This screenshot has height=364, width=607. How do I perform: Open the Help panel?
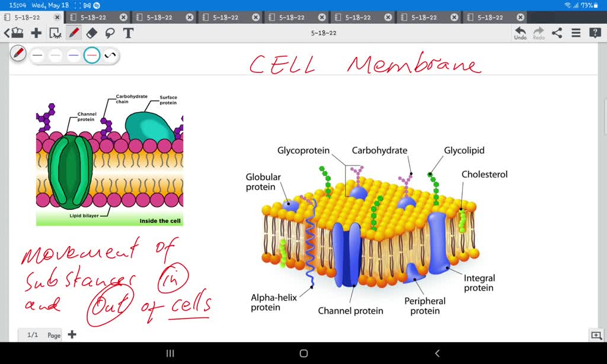click(595, 33)
